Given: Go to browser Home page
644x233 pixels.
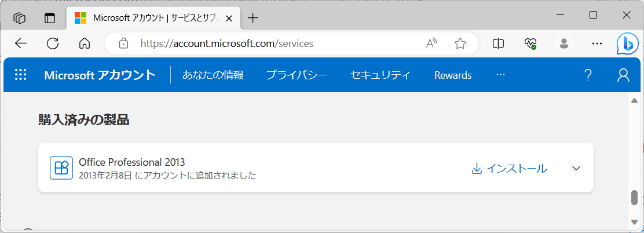Looking at the screenshot, I should 84,43.
